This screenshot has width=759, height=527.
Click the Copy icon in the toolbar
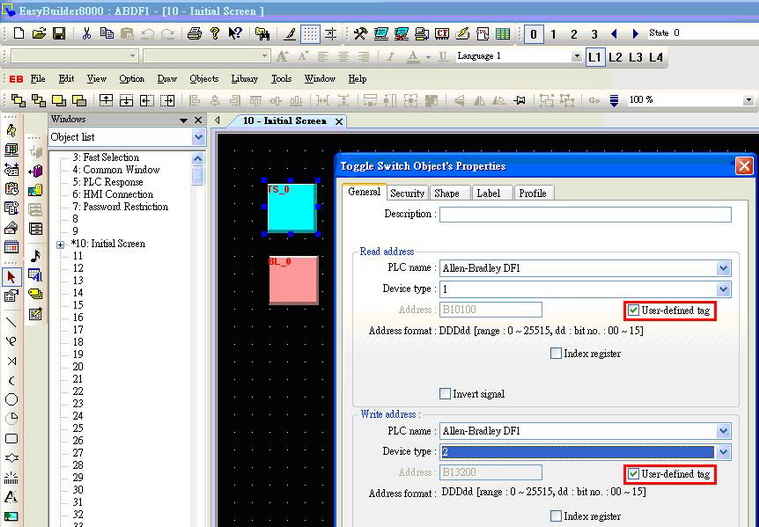(x=106, y=33)
